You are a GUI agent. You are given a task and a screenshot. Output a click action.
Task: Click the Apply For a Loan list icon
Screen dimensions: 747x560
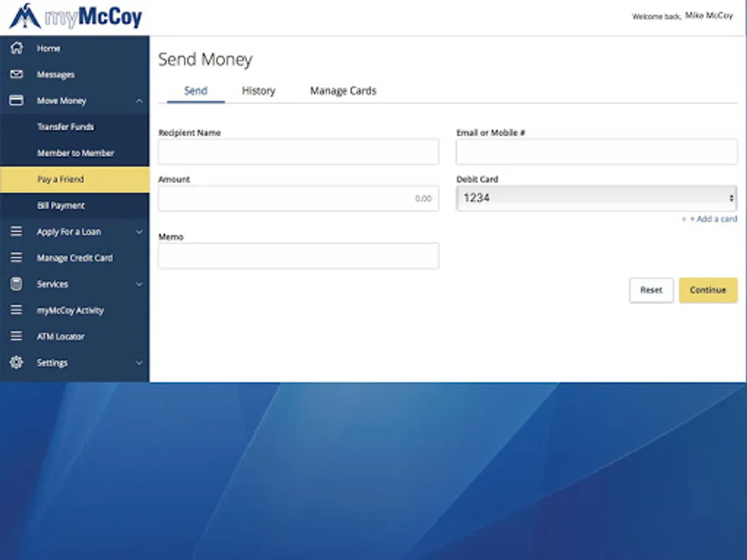coord(17,231)
